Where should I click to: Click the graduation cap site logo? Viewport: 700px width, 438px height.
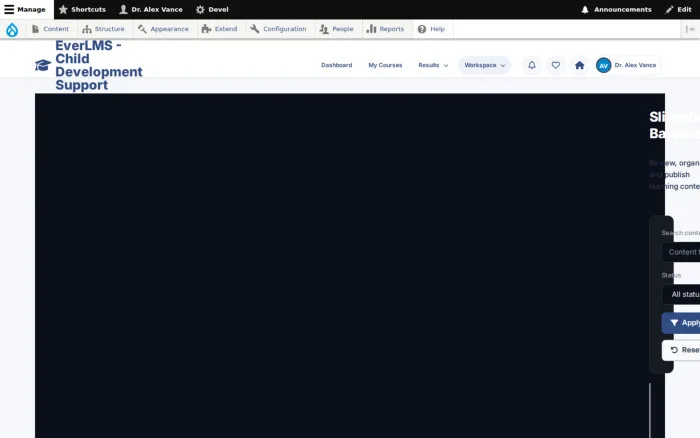tap(43, 65)
